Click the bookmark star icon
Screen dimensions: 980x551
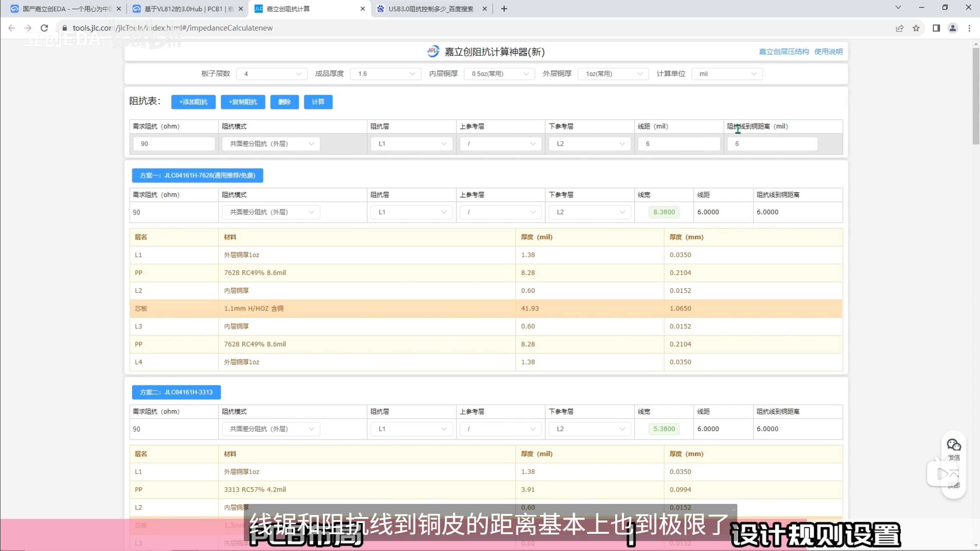coord(916,28)
